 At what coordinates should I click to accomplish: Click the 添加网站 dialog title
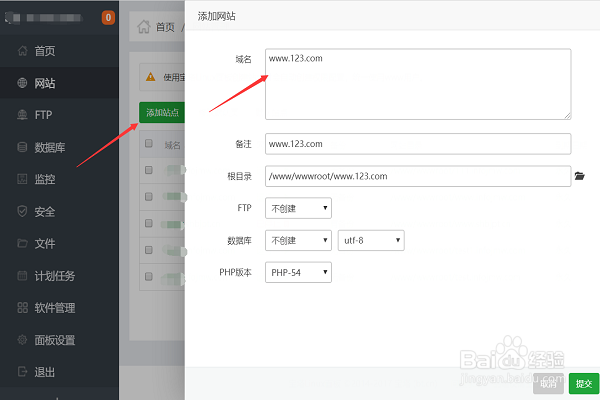(x=216, y=16)
